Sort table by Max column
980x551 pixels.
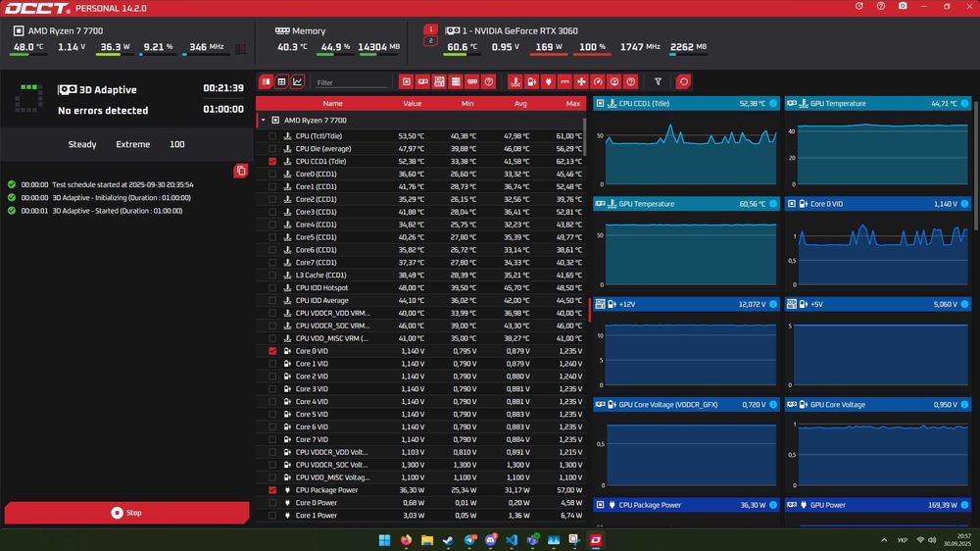[573, 103]
